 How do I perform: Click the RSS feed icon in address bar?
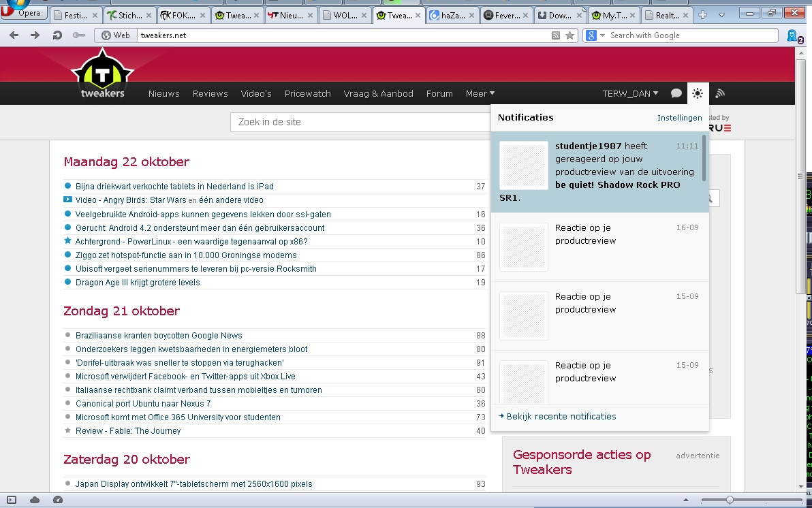556,35
